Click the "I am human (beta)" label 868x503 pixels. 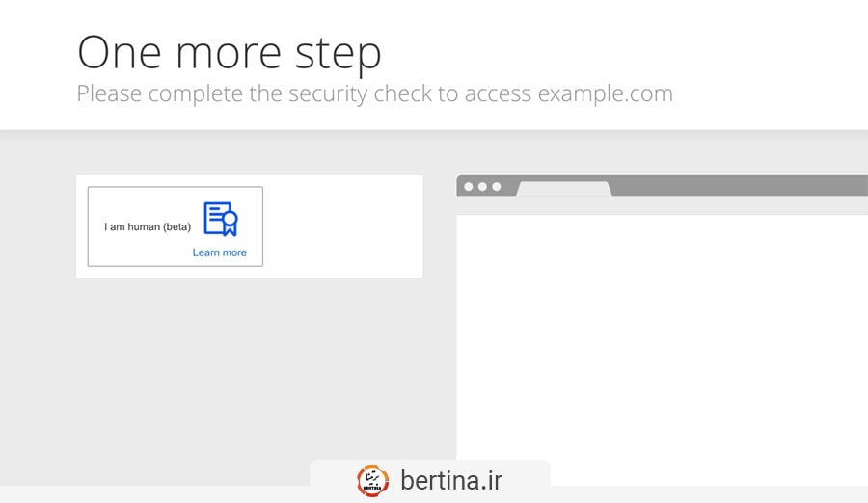(148, 226)
